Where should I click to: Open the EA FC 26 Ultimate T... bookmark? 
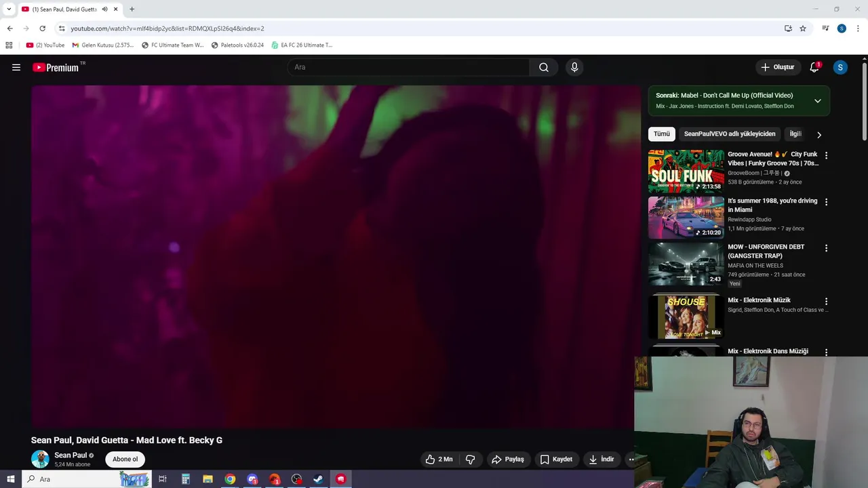pyautogui.click(x=302, y=45)
